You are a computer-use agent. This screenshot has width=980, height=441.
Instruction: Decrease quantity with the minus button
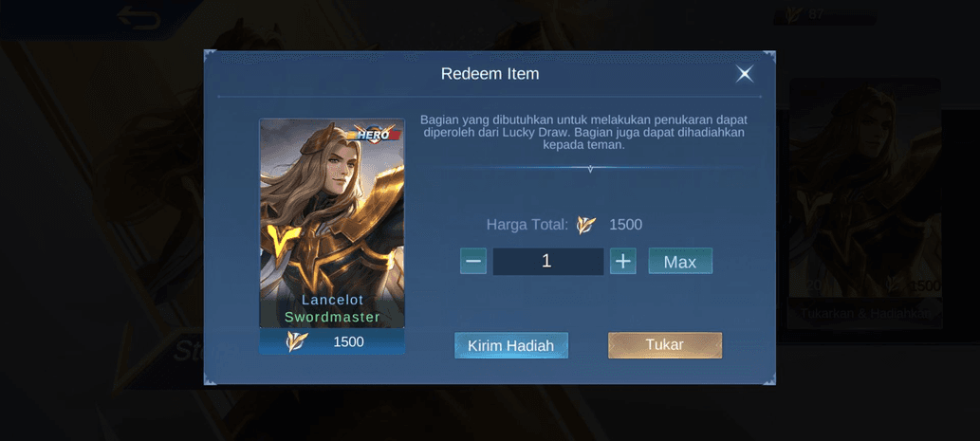[x=473, y=261]
